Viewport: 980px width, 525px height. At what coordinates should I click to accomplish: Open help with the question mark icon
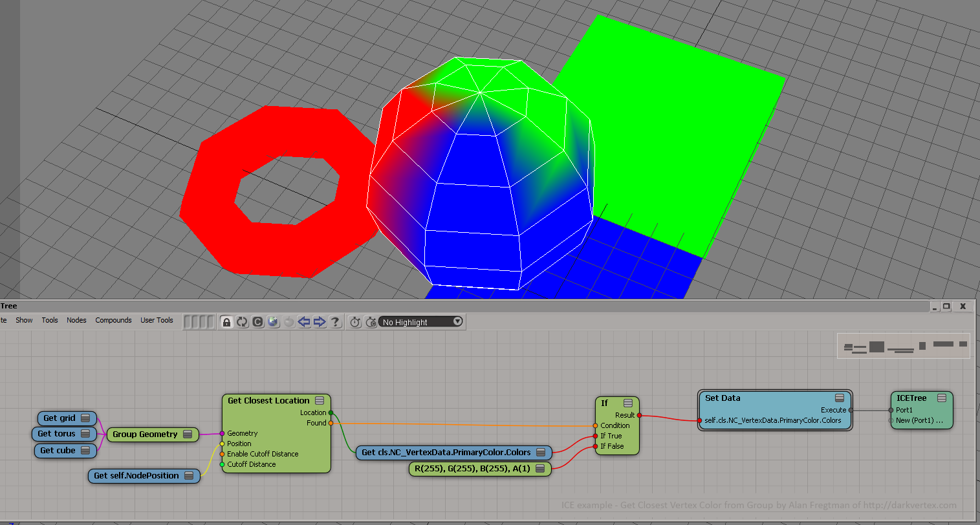click(335, 322)
